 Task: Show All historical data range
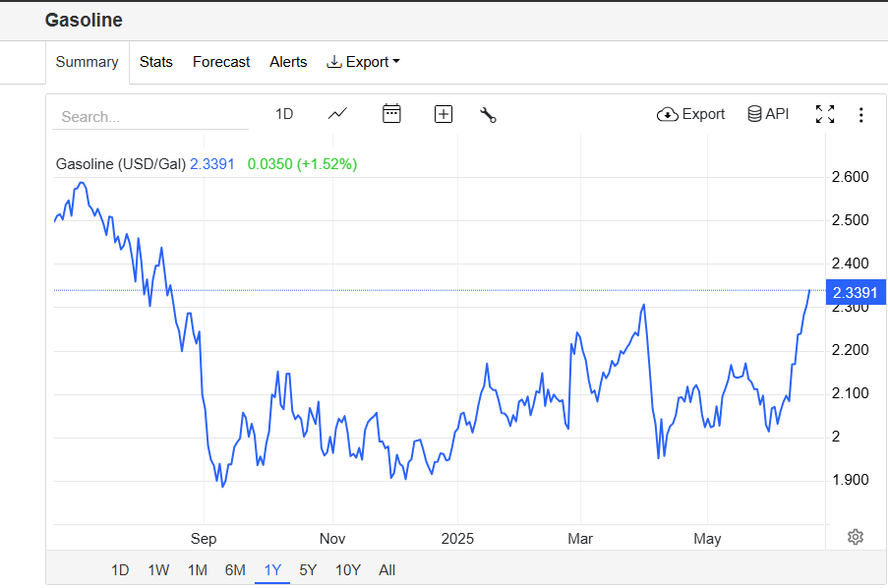386,570
